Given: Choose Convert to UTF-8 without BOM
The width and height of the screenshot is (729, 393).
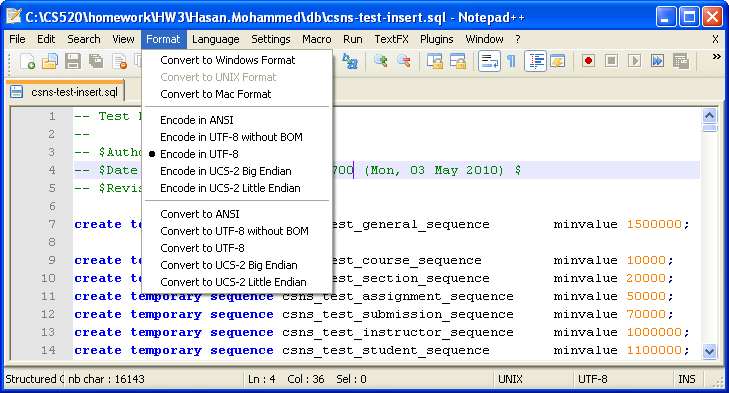Looking at the screenshot, I should coord(237,231).
